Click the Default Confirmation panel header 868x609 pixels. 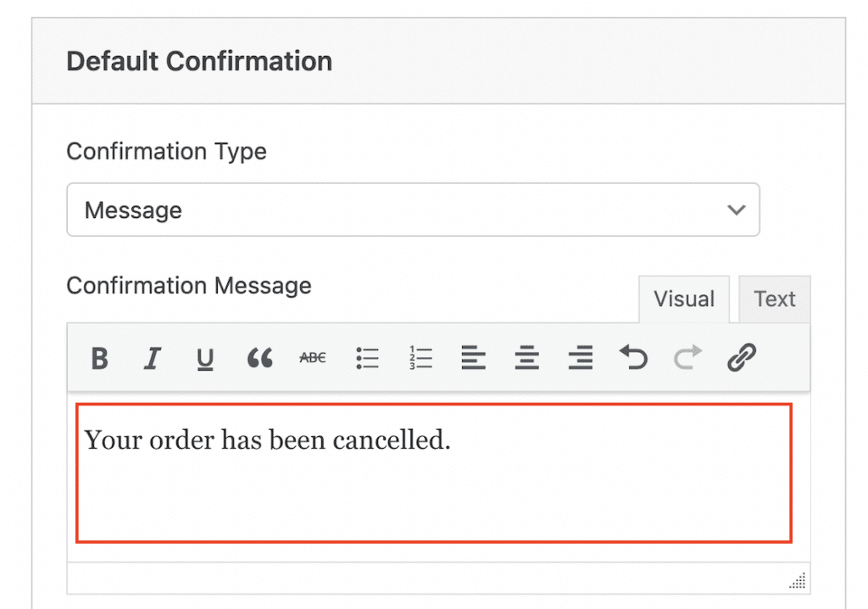click(x=199, y=62)
